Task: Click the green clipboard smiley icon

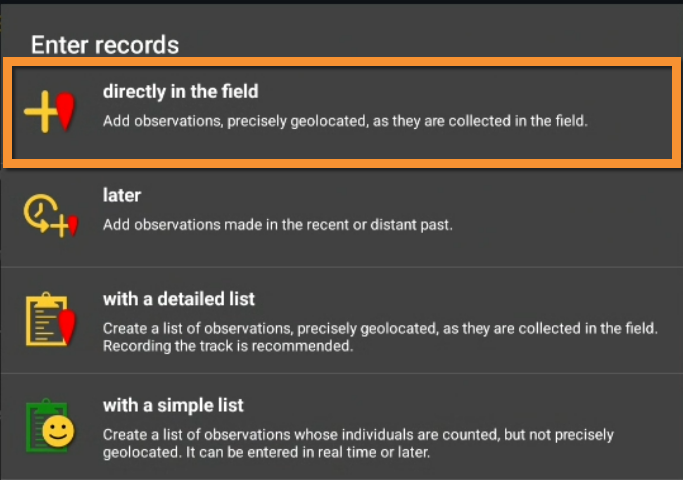Action: tap(50, 426)
